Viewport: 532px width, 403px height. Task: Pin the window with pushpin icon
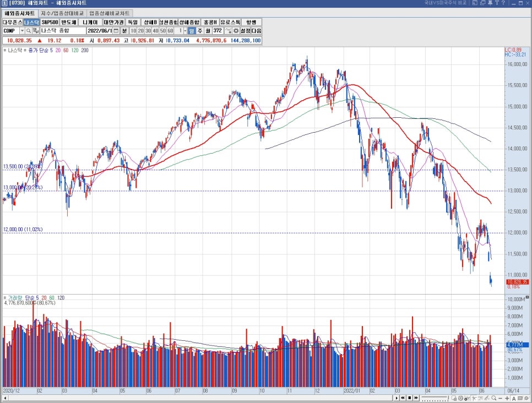click(x=490, y=3)
